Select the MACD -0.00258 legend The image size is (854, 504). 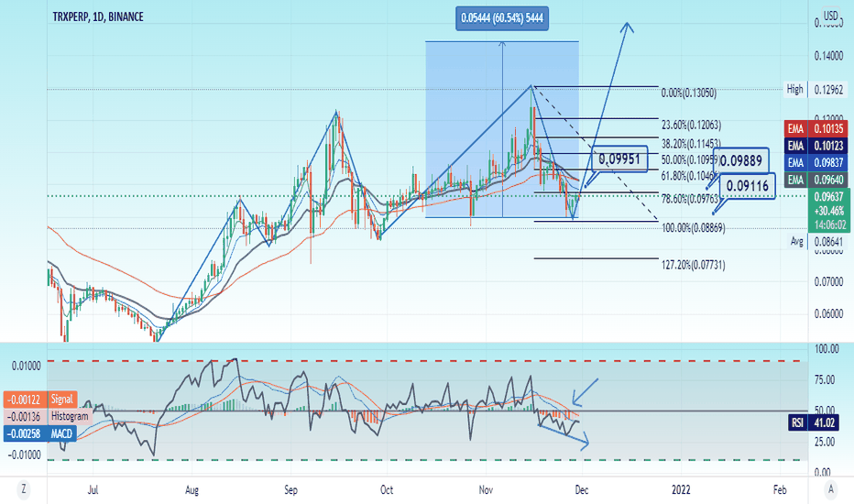pos(40,433)
